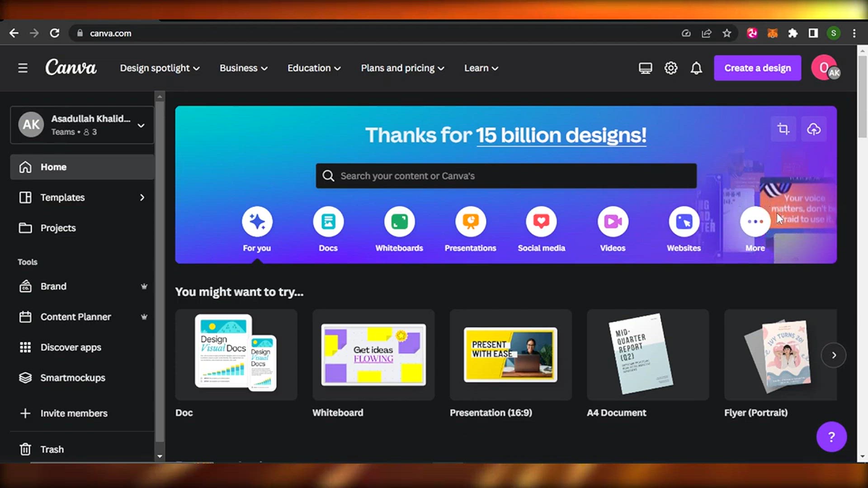Image resolution: width=868 pixels, height=488 pixels.
Task: Bookmark this page with the star
Action: [726, 33]
